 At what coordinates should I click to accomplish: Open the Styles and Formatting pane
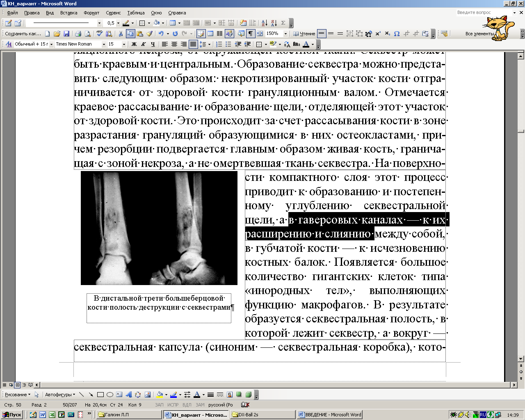(9, 44)
